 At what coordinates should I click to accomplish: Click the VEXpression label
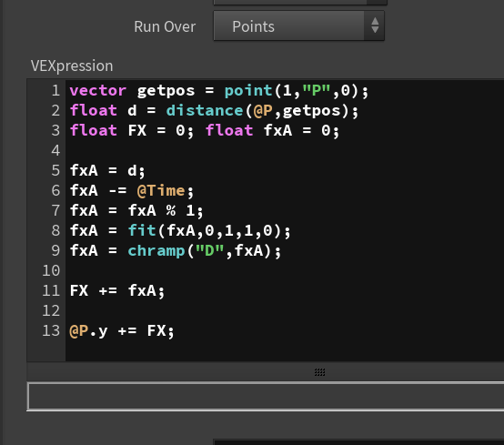(72, 66)
